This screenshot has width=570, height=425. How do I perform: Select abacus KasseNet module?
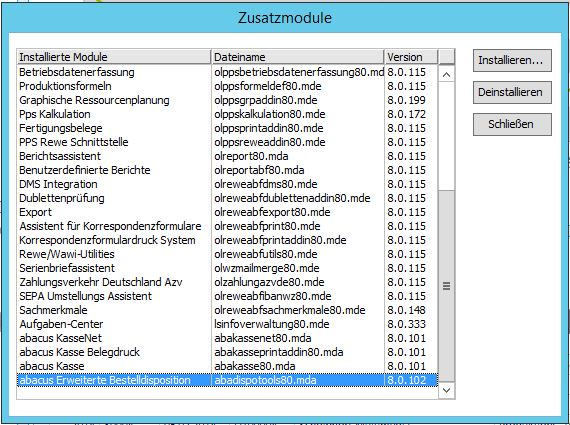coord(228,338)
